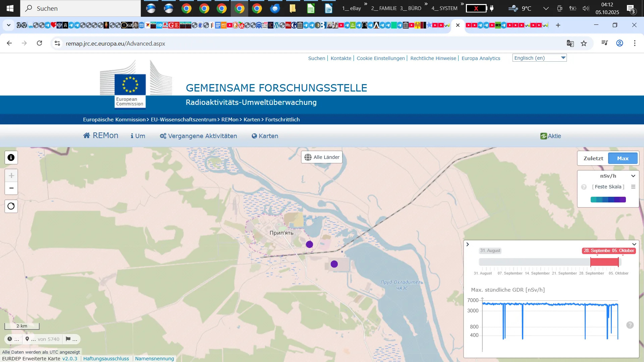Open the Karten menu item

265,136
